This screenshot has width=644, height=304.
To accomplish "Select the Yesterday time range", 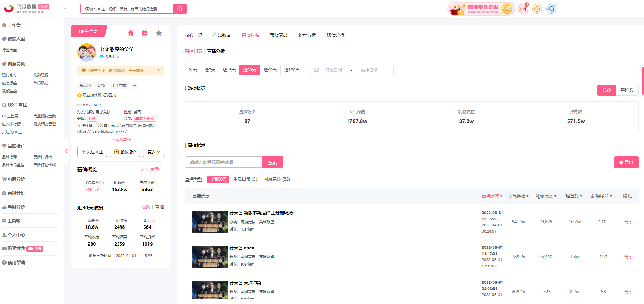I will click(193, 70).
